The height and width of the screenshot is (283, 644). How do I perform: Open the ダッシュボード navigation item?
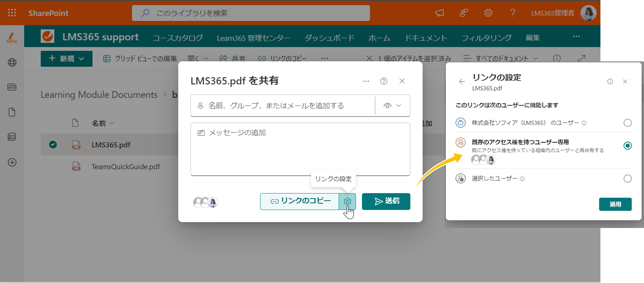point(329,38)
